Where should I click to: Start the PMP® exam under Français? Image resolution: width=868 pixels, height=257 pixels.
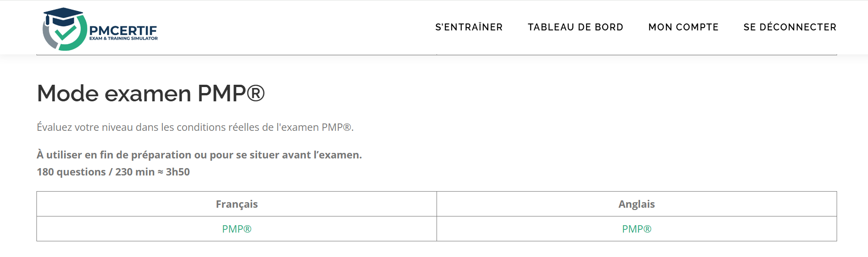click(x=237, y=229)
